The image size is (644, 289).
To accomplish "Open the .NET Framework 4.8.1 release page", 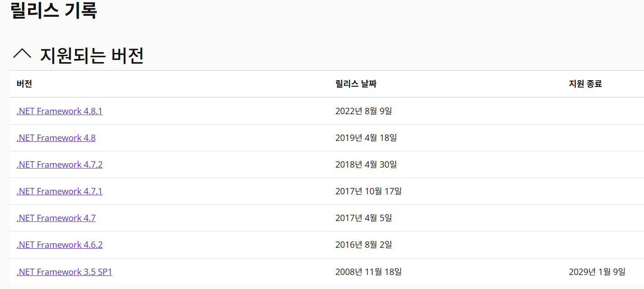I will [x=59, y=111].
